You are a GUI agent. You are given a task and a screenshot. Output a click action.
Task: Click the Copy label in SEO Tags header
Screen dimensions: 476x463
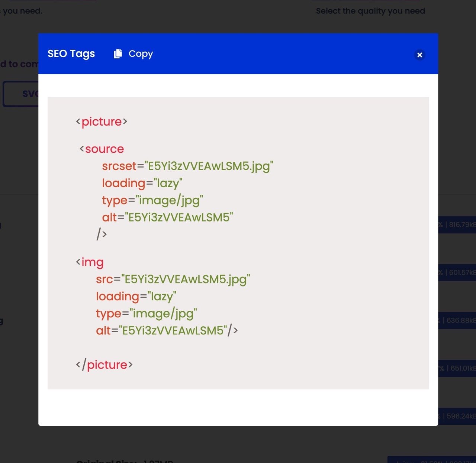pyautogui.click(x=141, y=54)
